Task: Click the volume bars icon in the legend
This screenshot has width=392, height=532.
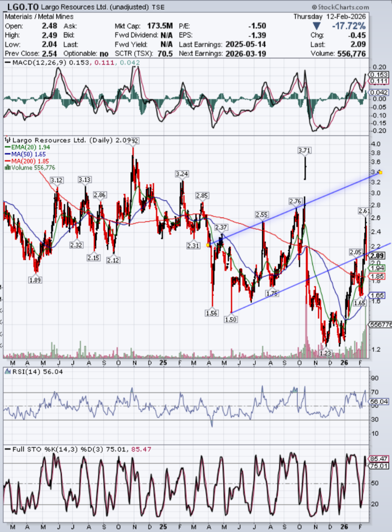Action: coord(8,167)
